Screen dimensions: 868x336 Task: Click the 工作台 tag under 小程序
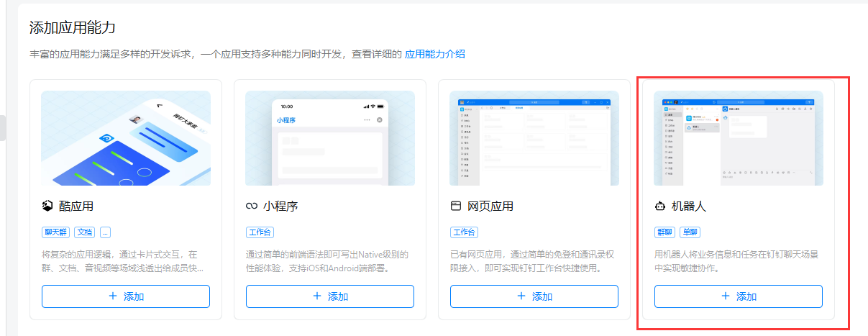point(260,232)
